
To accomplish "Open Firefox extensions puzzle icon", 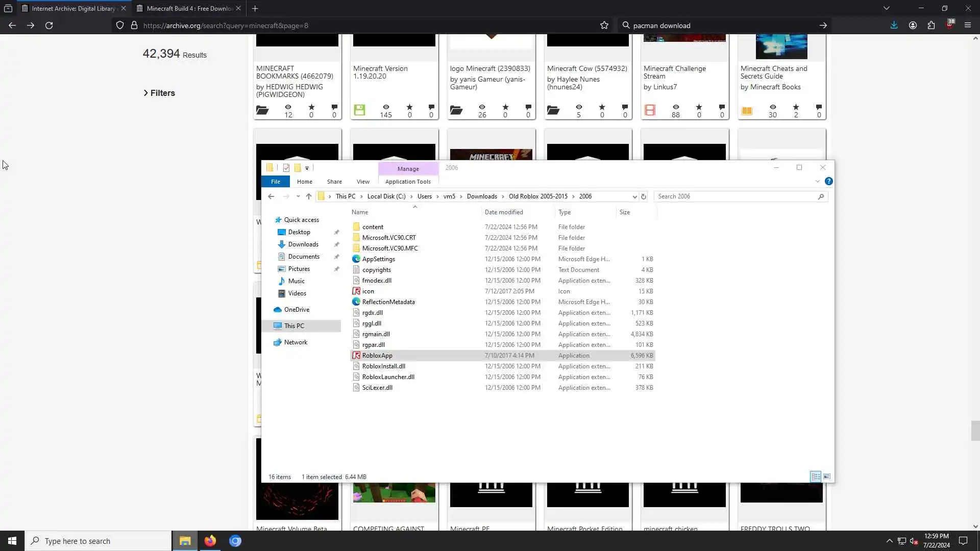I will 931,25.
